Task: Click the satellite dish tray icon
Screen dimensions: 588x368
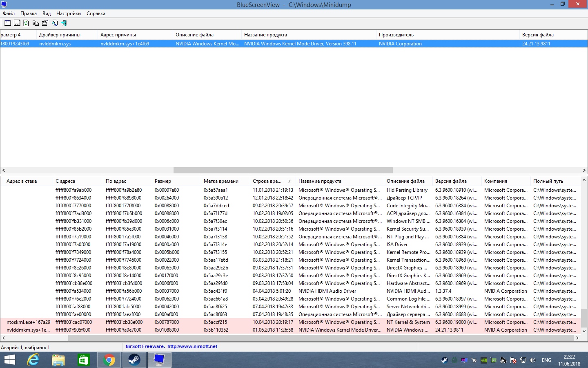Action: point(503,360)
